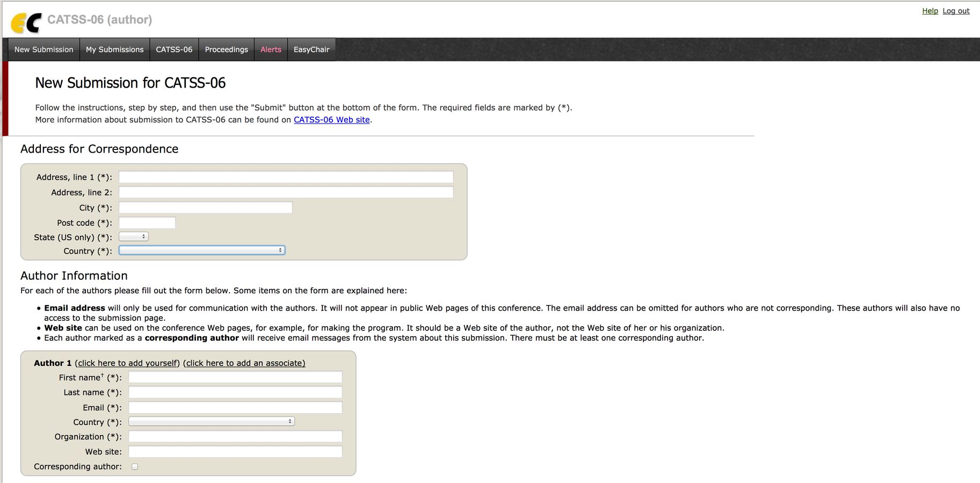980x483 pixels.
Task: Click the Log out link
Action: point(956,11)
